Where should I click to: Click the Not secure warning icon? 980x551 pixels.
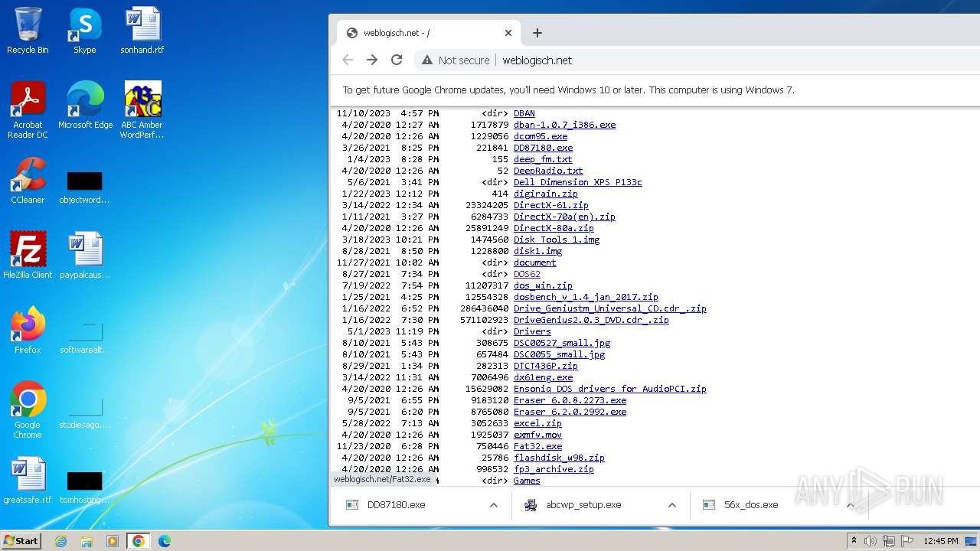click(427, 60)
